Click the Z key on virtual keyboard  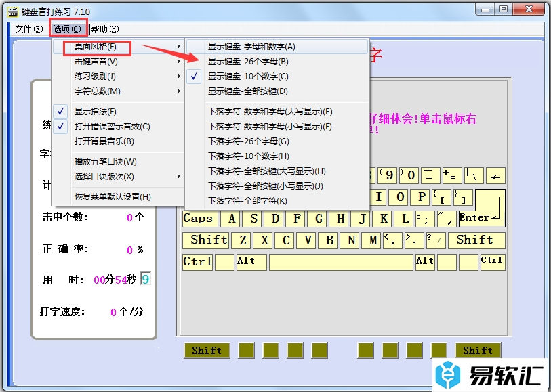point(243,240)
